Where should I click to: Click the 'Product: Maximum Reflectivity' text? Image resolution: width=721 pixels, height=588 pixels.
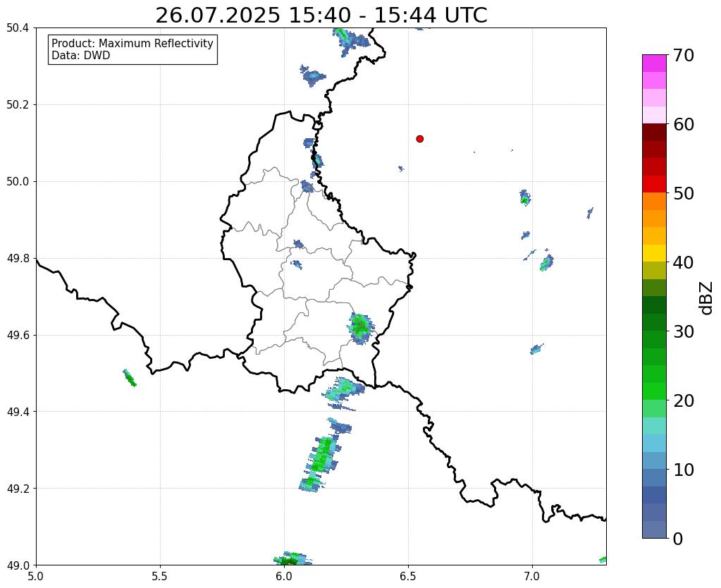click(x=133, y=43)
